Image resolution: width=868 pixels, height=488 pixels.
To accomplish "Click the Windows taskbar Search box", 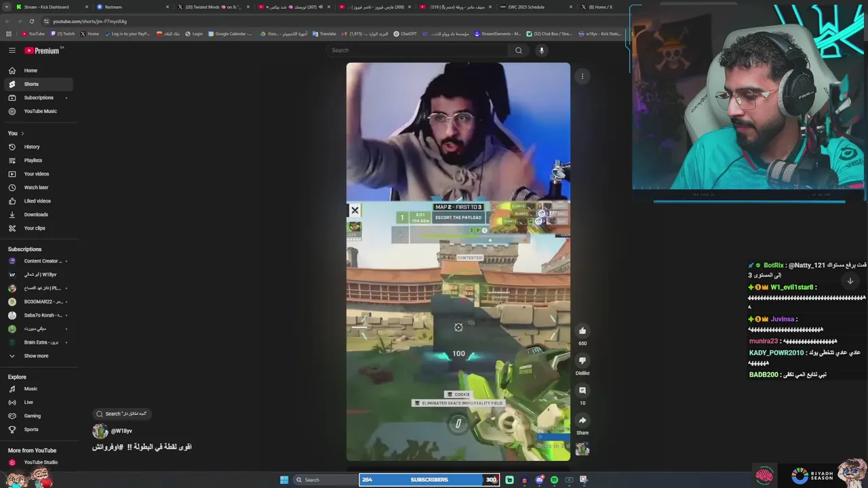I will pyautogui.click(x=325, y=480).
